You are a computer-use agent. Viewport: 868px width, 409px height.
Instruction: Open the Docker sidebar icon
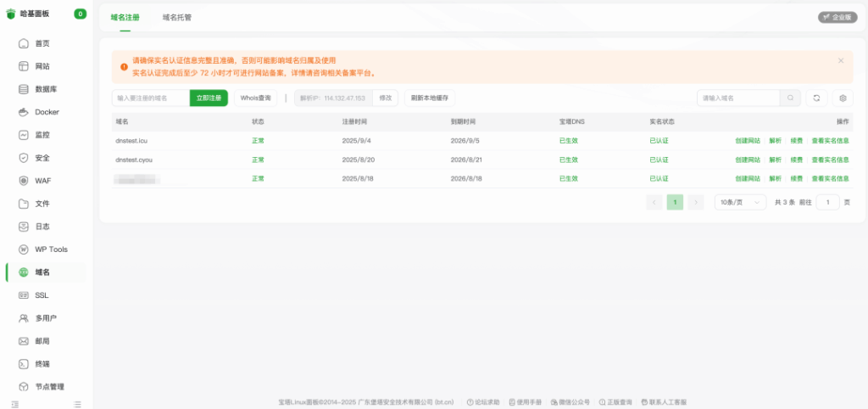[24, 112]
